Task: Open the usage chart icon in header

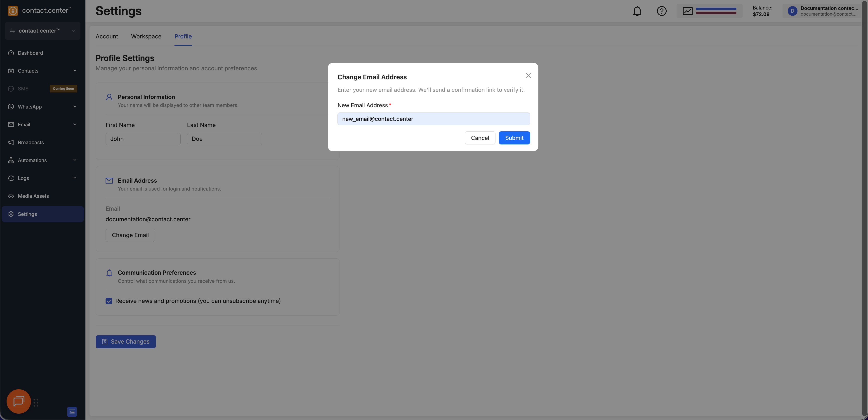Action: pos(687,11)
